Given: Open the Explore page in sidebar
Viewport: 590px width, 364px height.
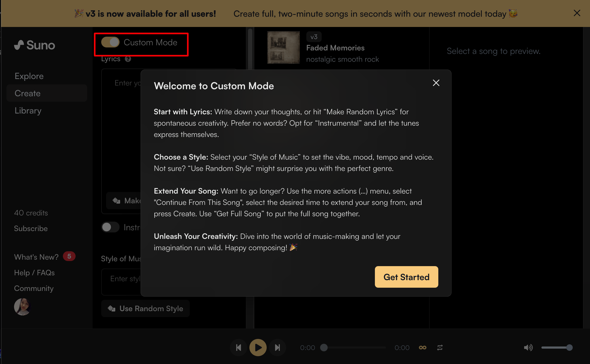Looking at the screenshot, I should pyautogui.click(x=29, y=76).
